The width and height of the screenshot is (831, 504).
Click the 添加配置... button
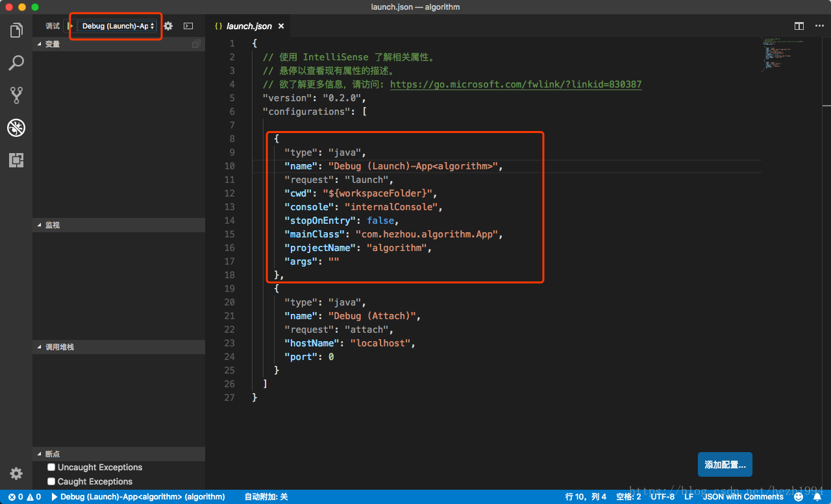pos(725,464)
